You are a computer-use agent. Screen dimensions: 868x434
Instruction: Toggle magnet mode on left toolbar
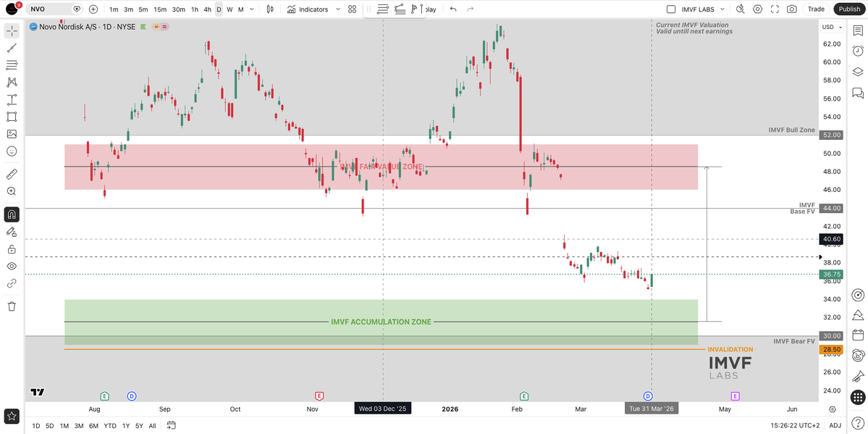pyautogui.click(x=12, y=214)
